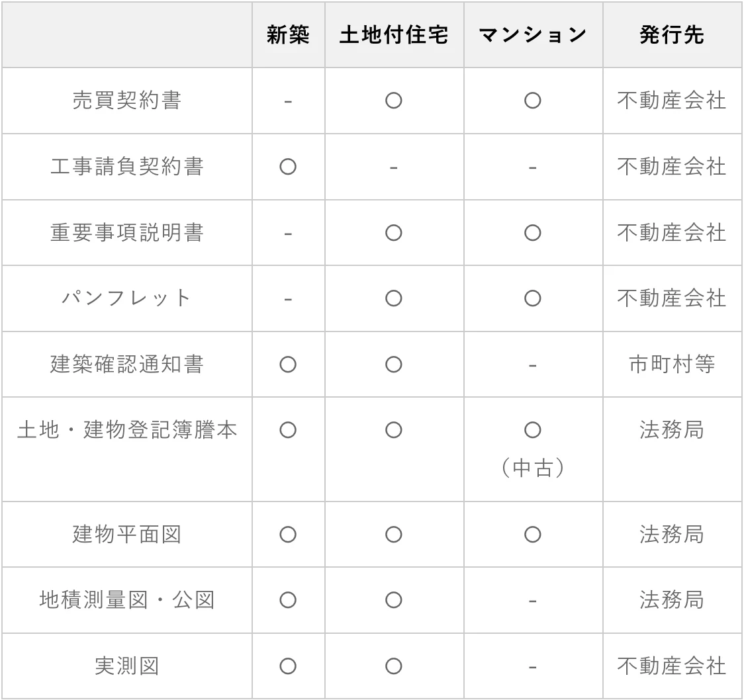Select the 発行先 column header
The image size is (744, 700).
click(x=672, y=35)
